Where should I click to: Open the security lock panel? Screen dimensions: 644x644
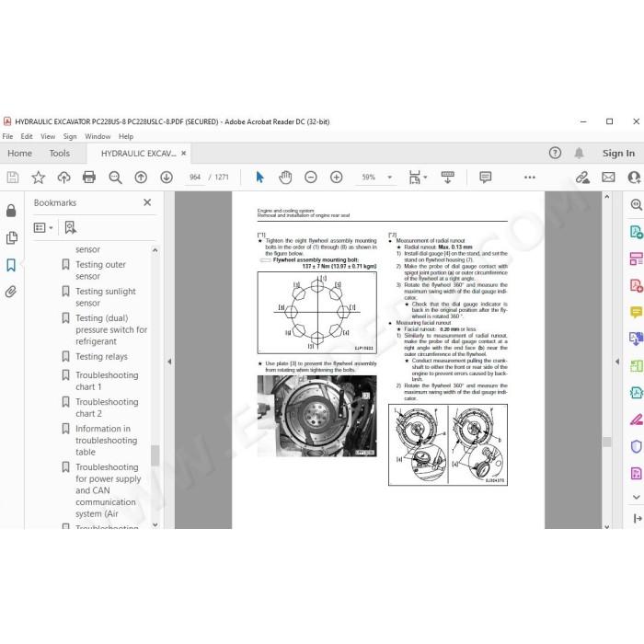[11, 211]
